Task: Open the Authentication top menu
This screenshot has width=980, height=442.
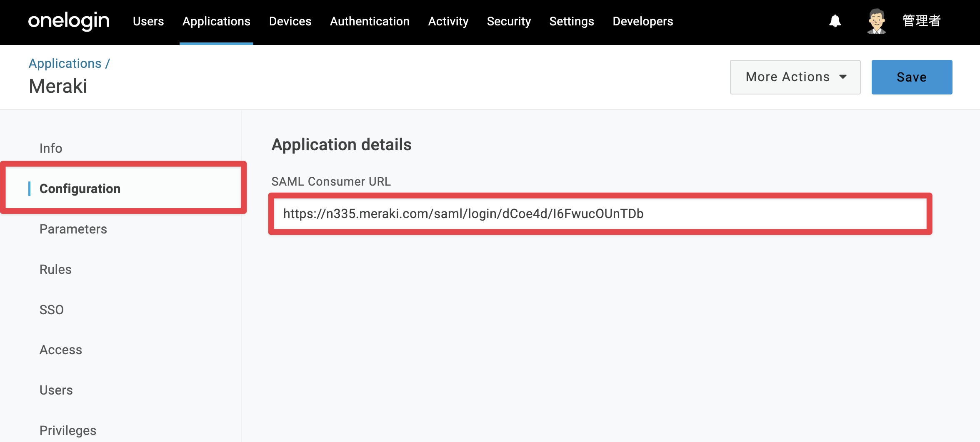Action: coord(370,21)
